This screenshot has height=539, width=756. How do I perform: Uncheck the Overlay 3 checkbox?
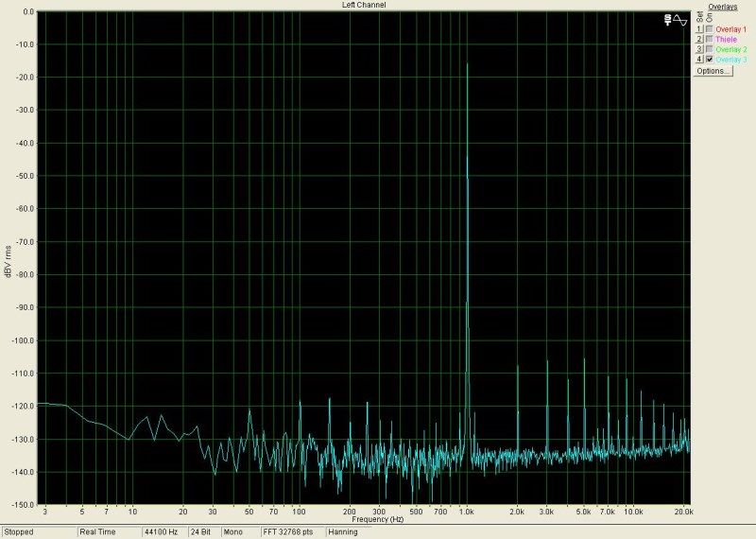[710, 60]
